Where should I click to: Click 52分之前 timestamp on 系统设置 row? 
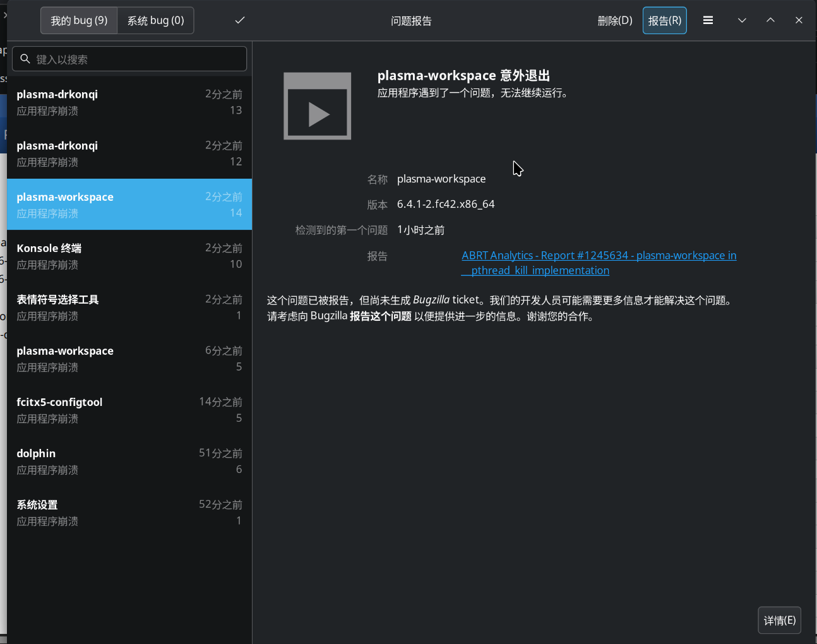coord(220,504)
